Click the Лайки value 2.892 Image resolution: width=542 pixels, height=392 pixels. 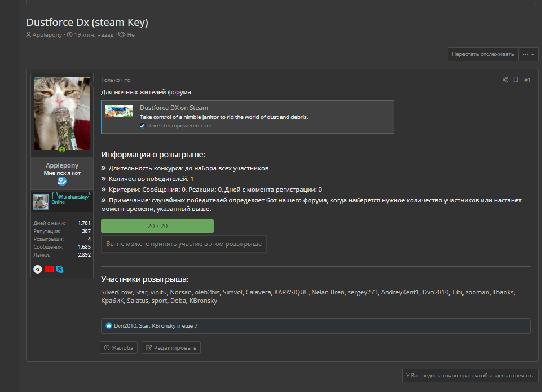pos(85,255)
